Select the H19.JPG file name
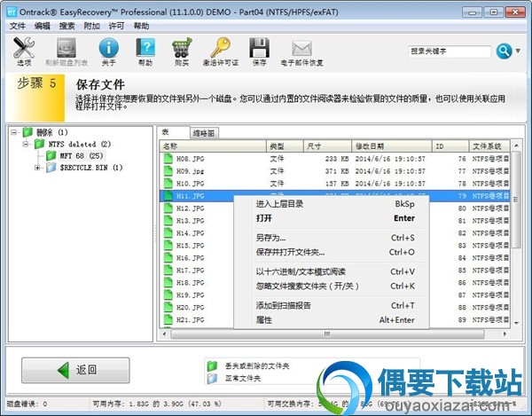Viewport: 532px width, 416px height. (191, 295)
